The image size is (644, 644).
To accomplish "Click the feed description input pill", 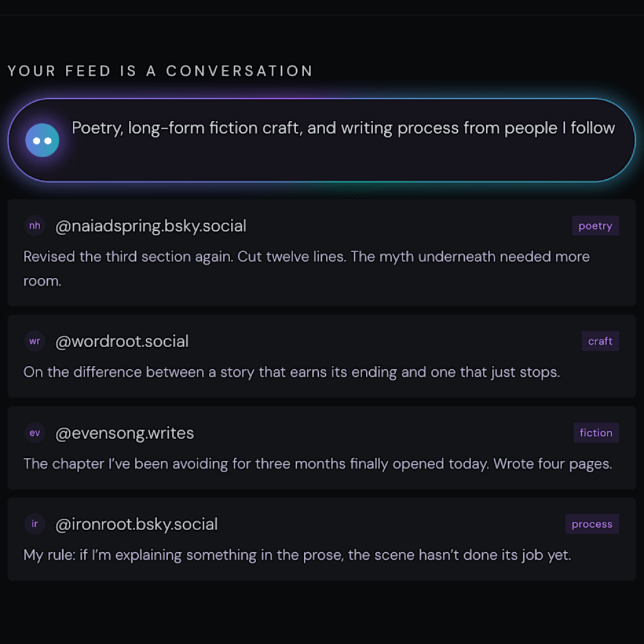I will (x=322, y=140).
